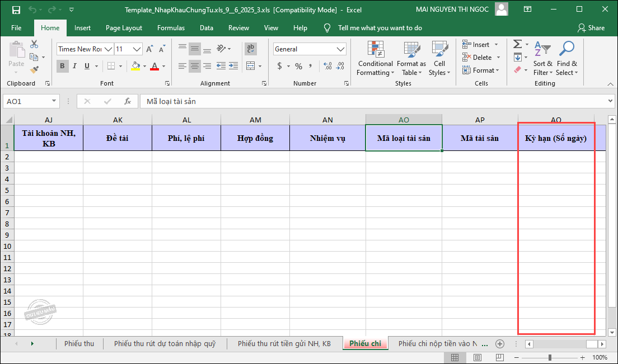Image resolution: width=618 pixels, height=364 pixels.
Task: Copy selection with the Copy icon
Action: [x=34, y=57]
